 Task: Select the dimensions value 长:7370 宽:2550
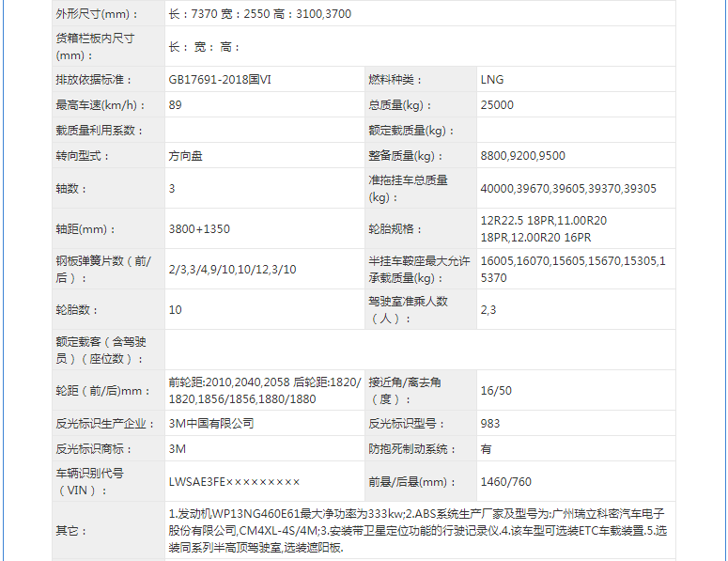point(219,14)
